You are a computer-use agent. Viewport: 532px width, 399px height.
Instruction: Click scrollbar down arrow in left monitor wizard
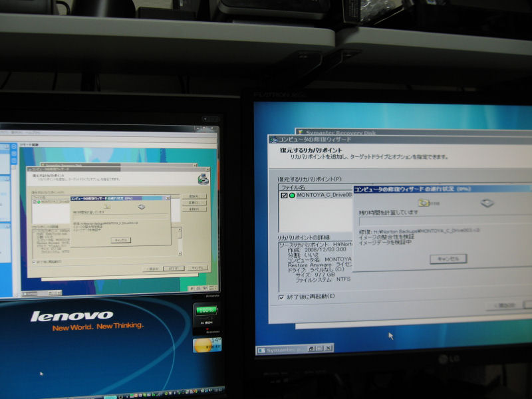coord(180,253)
